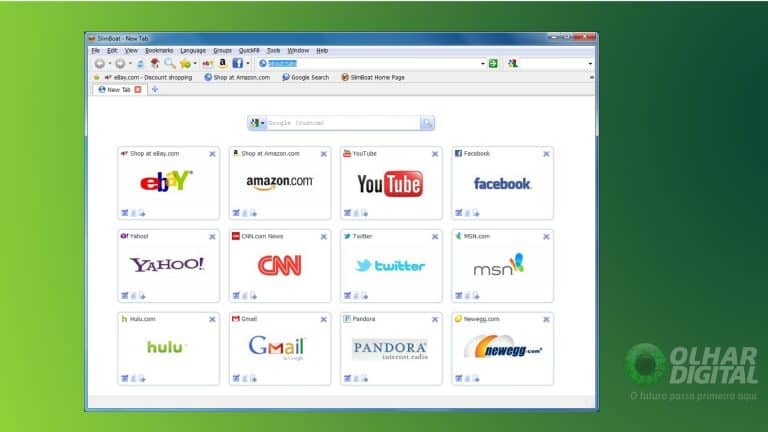Click the green Go arrow button

click(493, 63)
